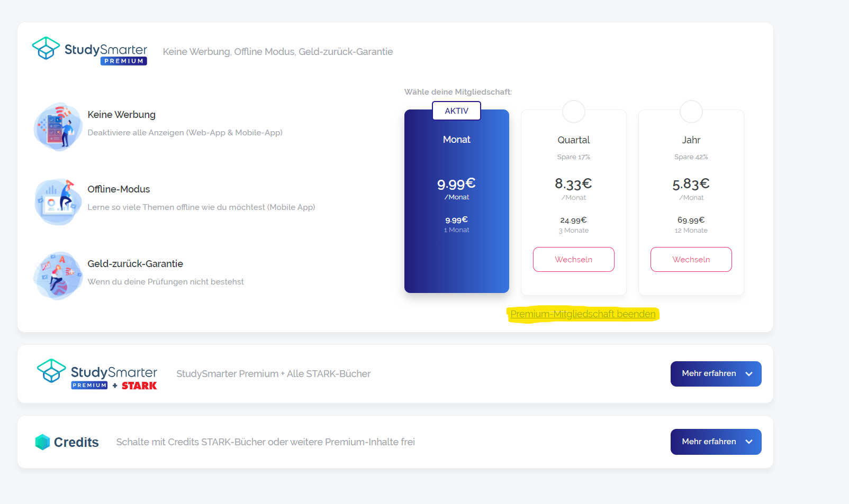Open the chevron on the Credits Mehr erfahren button

click(749, 442)
